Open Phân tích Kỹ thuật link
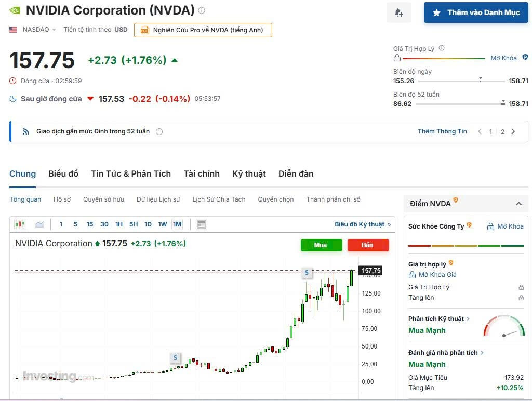The image size is (532, 401). (x=438, y=319)
